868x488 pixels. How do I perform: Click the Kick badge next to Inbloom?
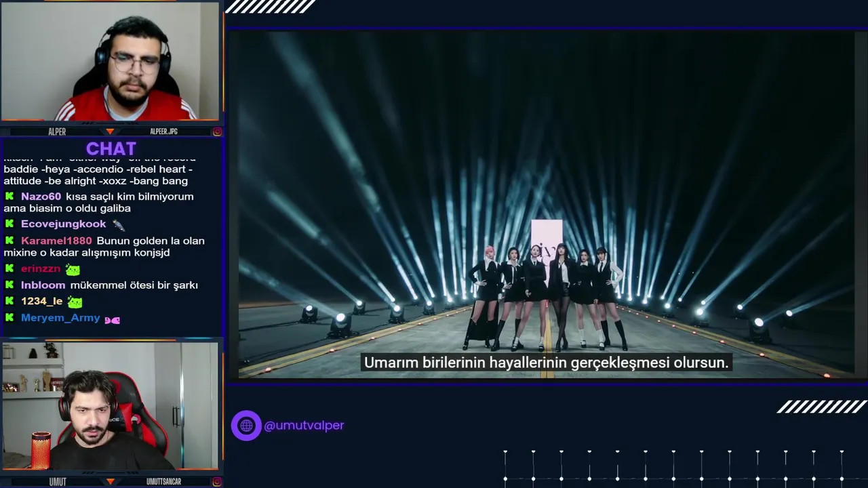click(9, 285)
